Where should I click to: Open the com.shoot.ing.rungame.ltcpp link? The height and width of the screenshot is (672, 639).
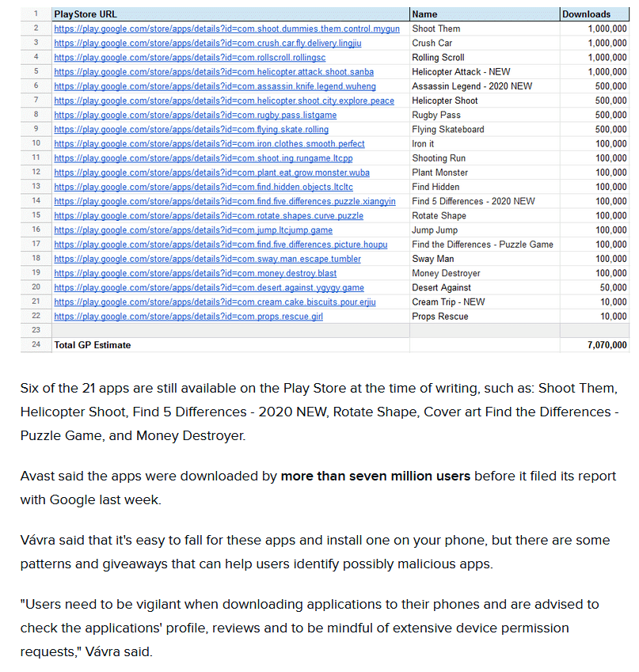pos(203,158)
